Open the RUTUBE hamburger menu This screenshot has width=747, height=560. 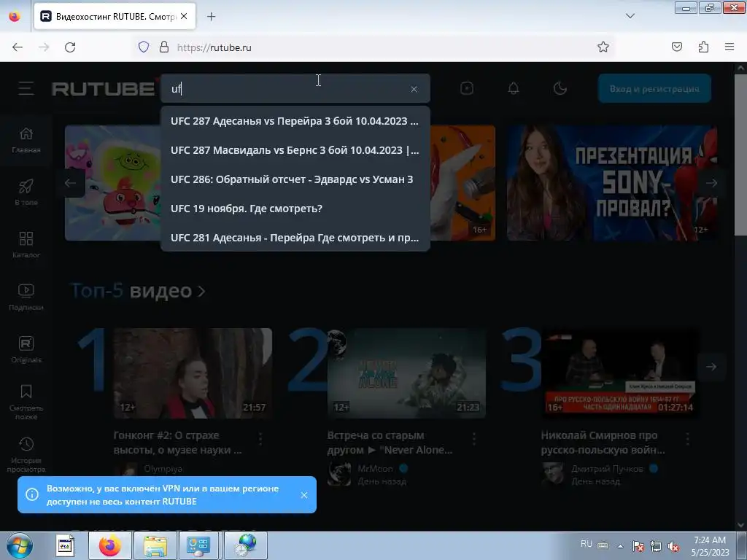pos(26,88)
